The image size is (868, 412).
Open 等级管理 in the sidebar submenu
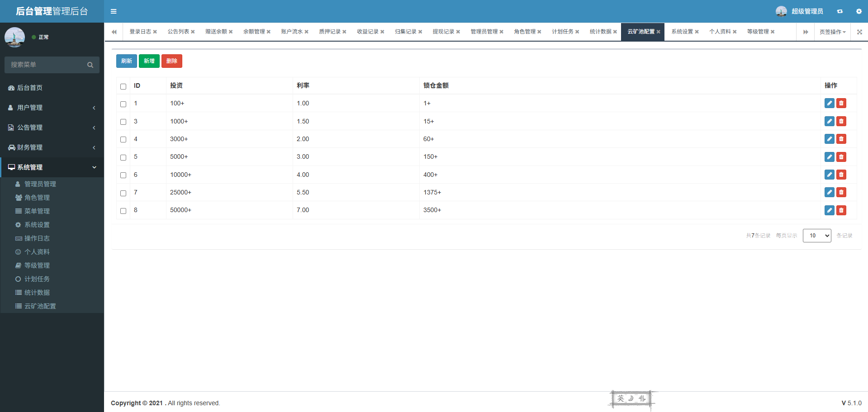(37, 265)
